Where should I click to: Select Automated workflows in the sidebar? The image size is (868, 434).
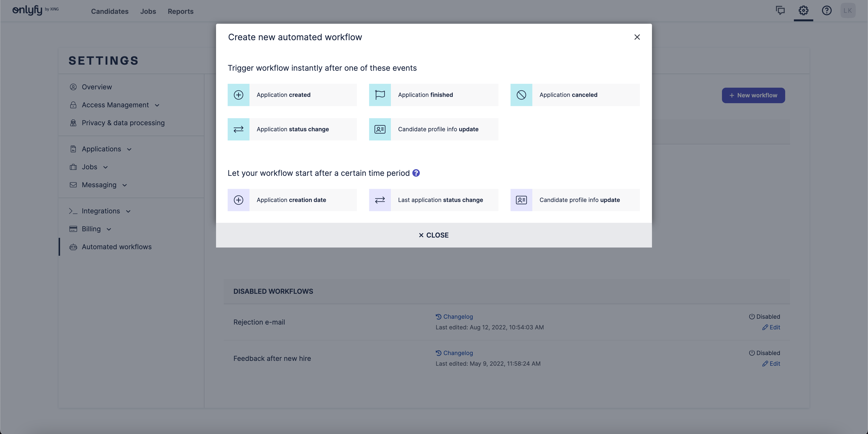116,247
